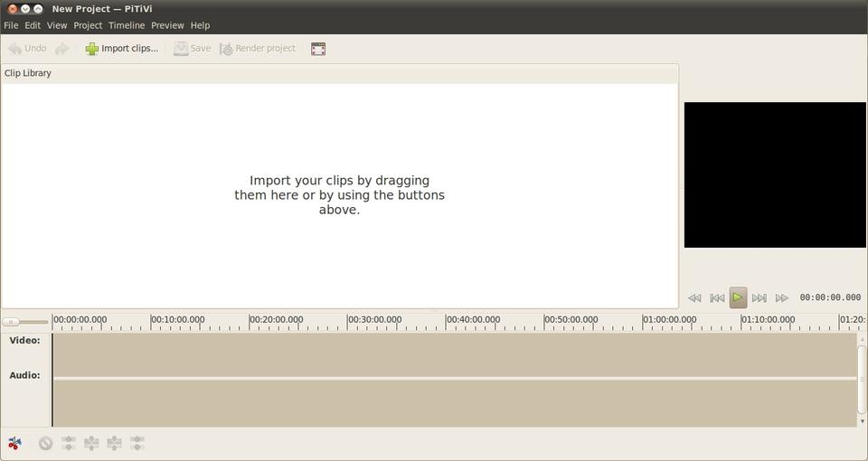868x461 pixels.
Task: Click the window maximize button
Action: coord(38,9)
